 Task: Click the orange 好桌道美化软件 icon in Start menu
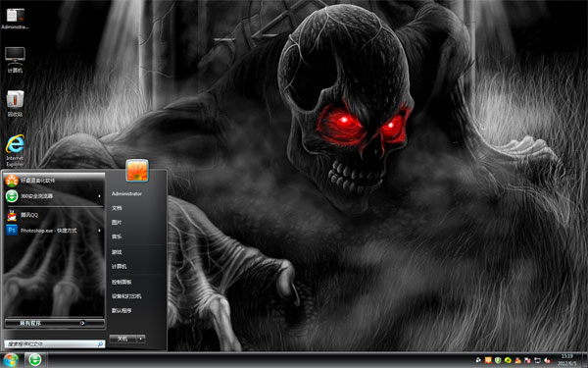pyautogui.click(x=12, y=181)
